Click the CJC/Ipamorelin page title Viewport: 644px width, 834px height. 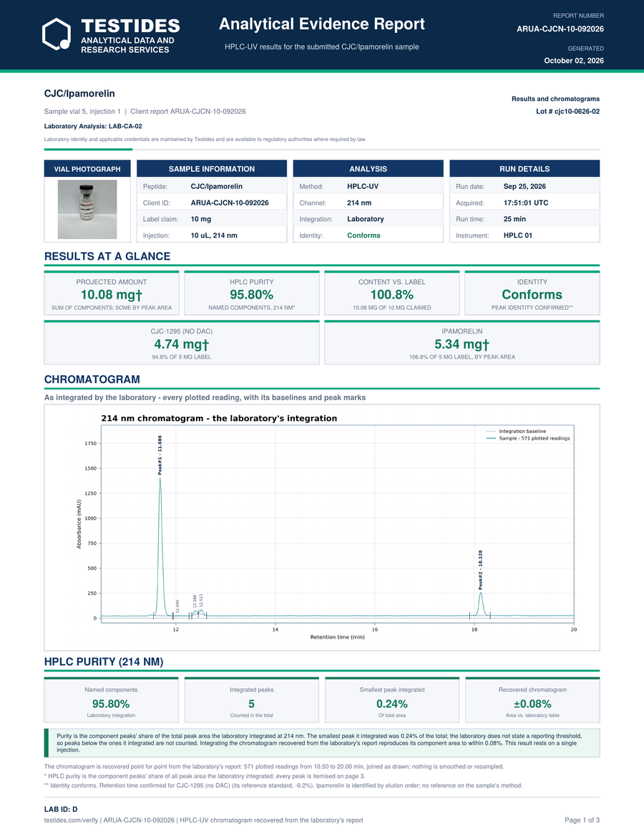[x=79, y=94]
